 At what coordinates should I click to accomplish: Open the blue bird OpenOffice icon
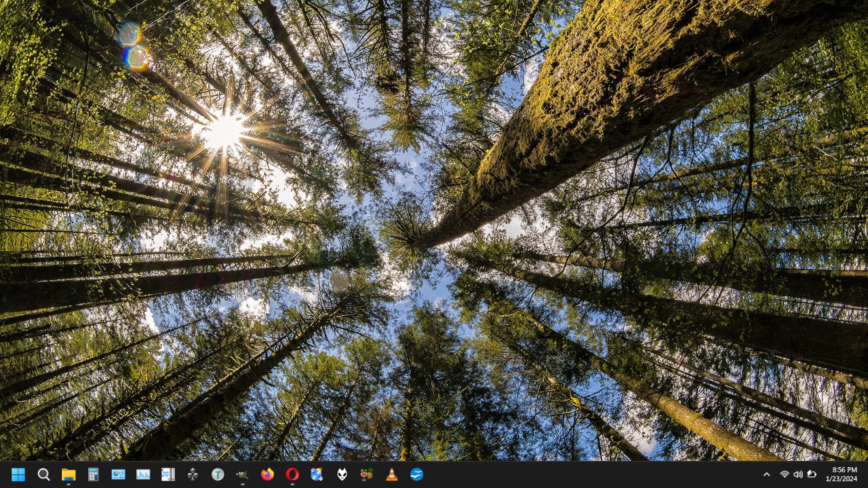[x=416, y=474]
